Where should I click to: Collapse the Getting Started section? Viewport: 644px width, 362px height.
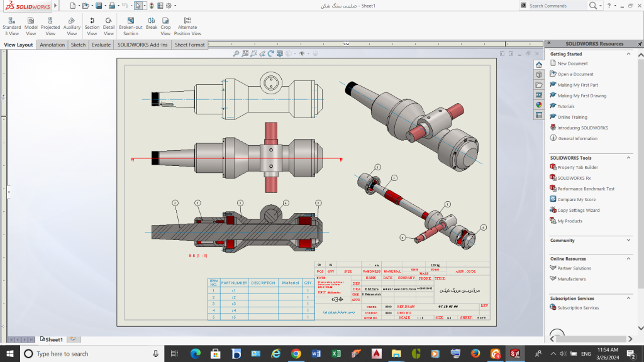630,54
